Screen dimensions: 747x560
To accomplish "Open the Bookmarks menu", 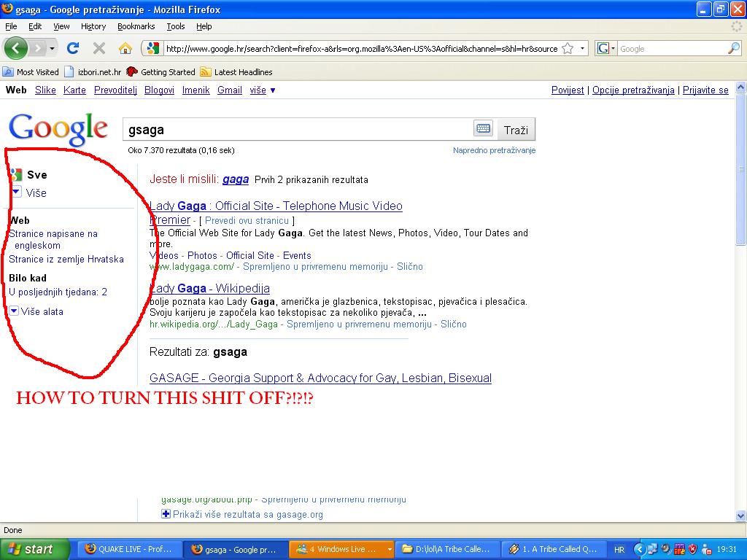I will point(136,26).
